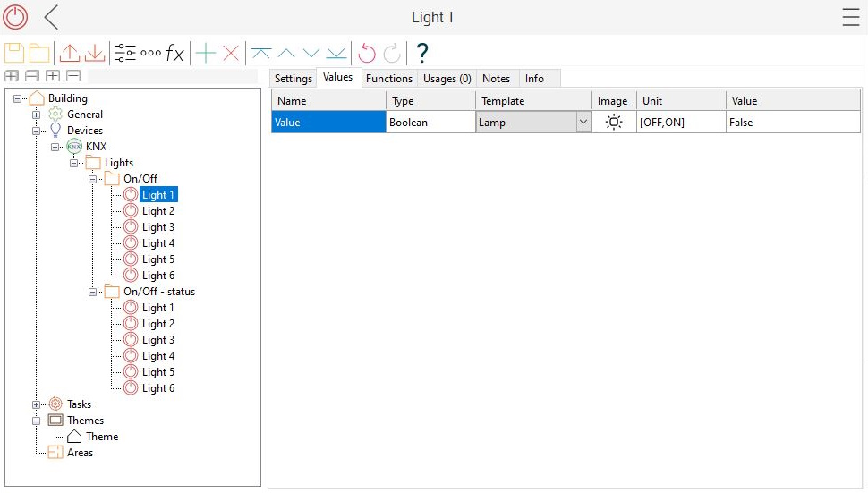Switch to the Values tab
The width and height of the screenshot is (868, 493).
(337, 78)
